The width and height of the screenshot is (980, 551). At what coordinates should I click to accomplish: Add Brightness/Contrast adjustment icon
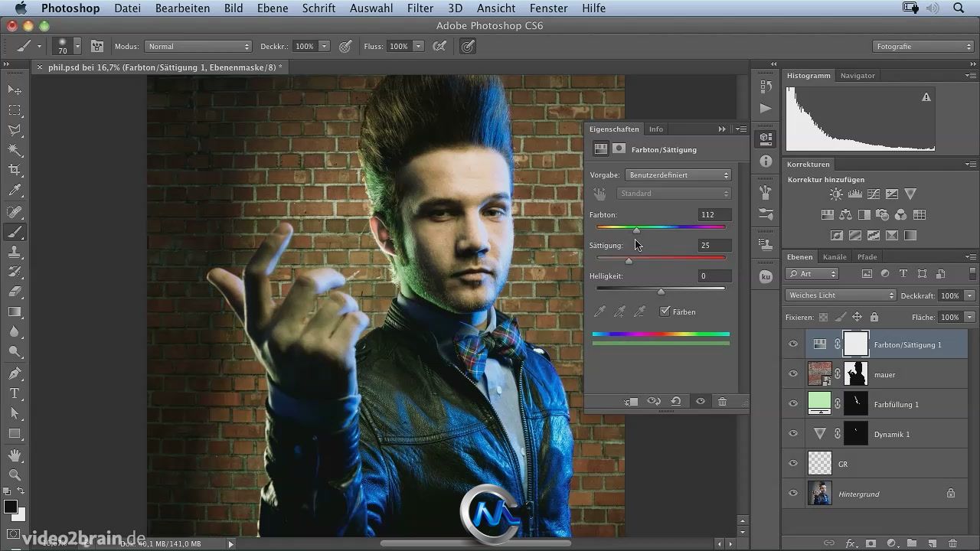click(x=836, y=194)
